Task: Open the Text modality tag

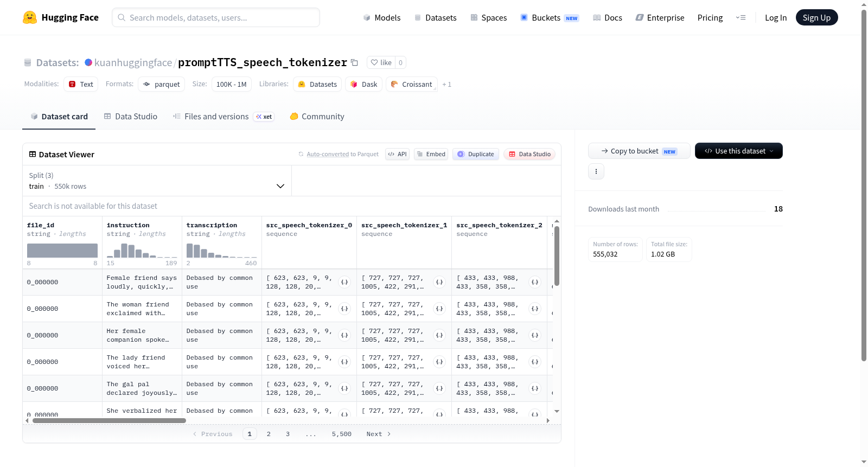Action: (x=81, y=84)
